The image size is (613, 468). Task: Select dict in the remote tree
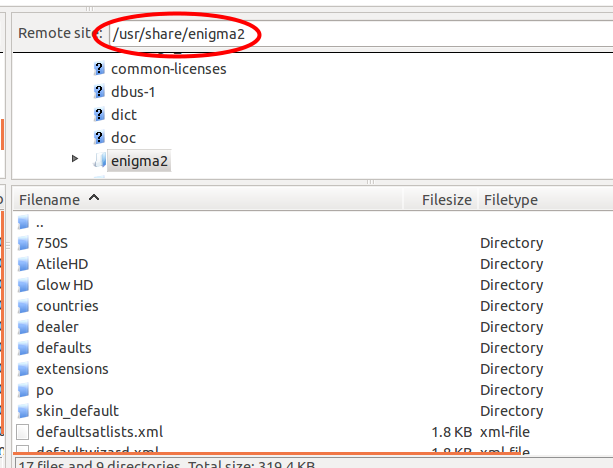pos(124,115)
